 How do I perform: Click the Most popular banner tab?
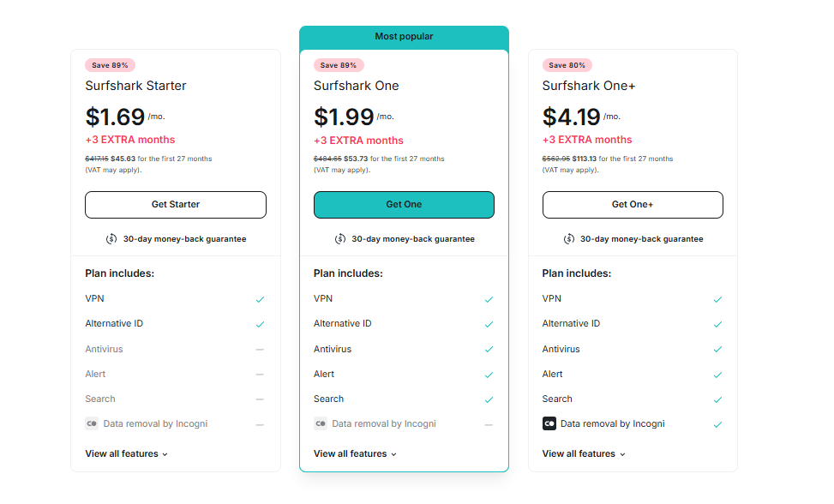(x=404, y=37)
